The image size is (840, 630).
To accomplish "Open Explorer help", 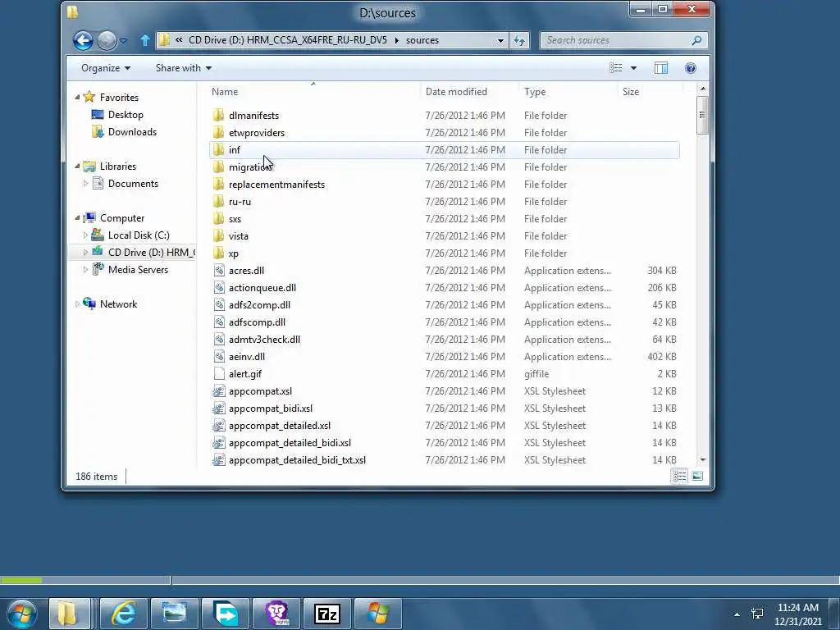I will 691,68.
